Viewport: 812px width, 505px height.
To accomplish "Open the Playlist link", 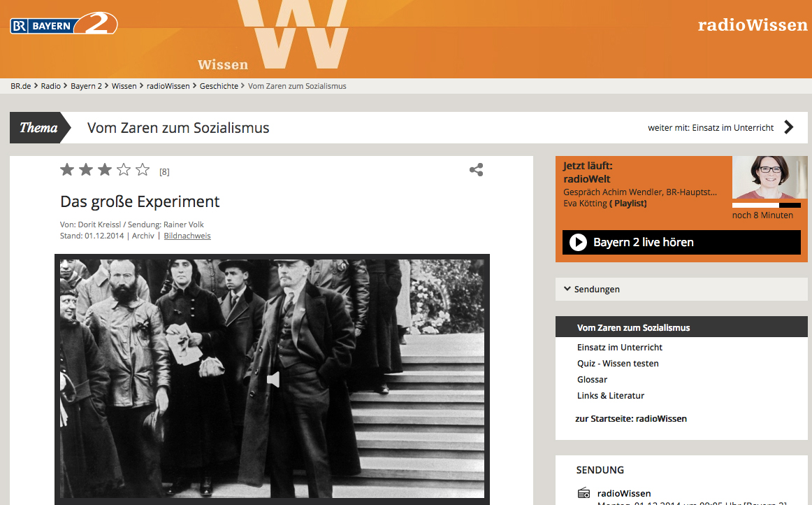I will (x=628, y=204).
